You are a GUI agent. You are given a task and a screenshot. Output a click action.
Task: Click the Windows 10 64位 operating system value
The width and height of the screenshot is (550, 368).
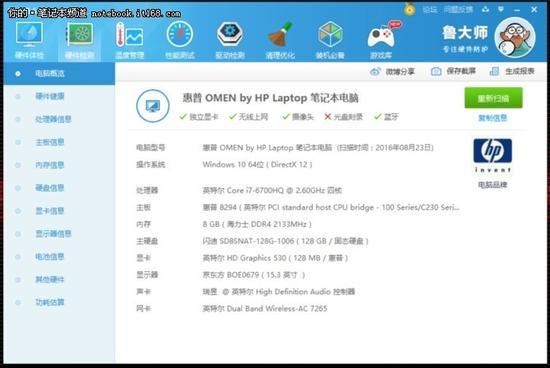click(257, 165)
